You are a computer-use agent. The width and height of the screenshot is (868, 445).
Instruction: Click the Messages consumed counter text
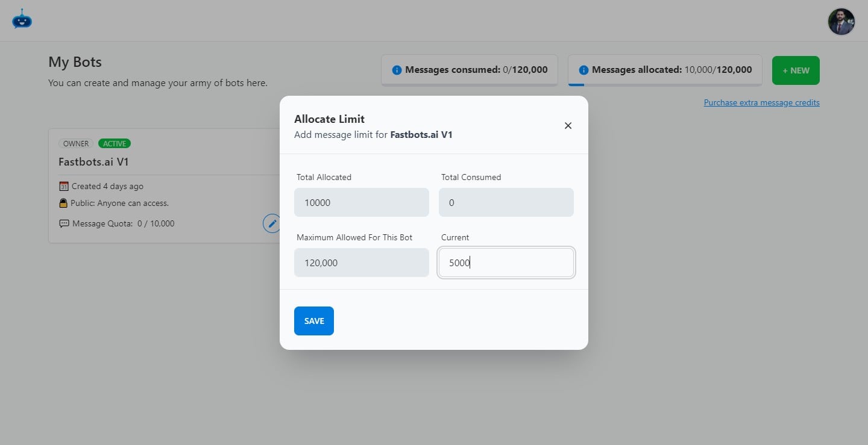(476, 70)
